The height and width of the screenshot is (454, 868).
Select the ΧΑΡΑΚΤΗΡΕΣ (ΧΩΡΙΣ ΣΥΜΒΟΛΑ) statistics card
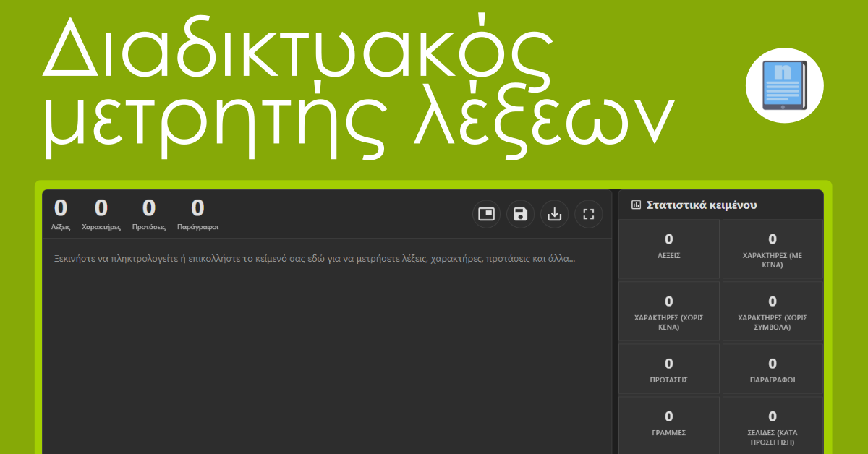pyautogui.click(x=773, y=311)
